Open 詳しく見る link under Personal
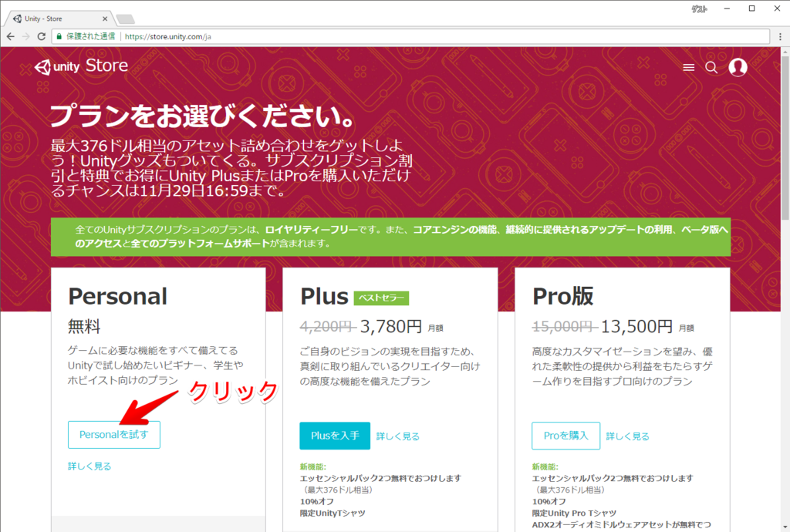The height and width of the screenshot is (532, 790). 89,466
